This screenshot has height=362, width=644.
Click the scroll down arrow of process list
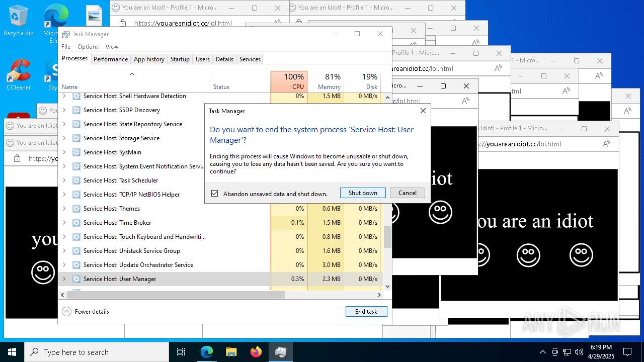coord(387,287)
